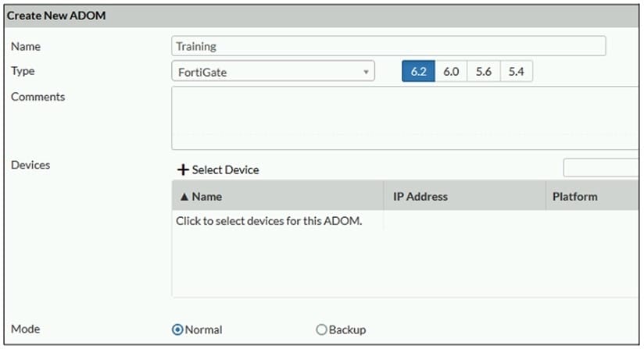Choose ADOM version 5.6
Viewport: 644px width, 349px height.
click(x=484, y=71)
